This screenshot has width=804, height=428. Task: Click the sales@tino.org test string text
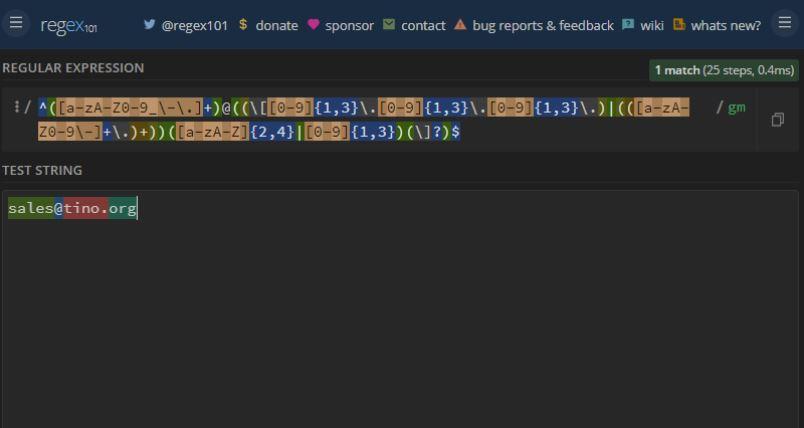[x=72, y=208]
